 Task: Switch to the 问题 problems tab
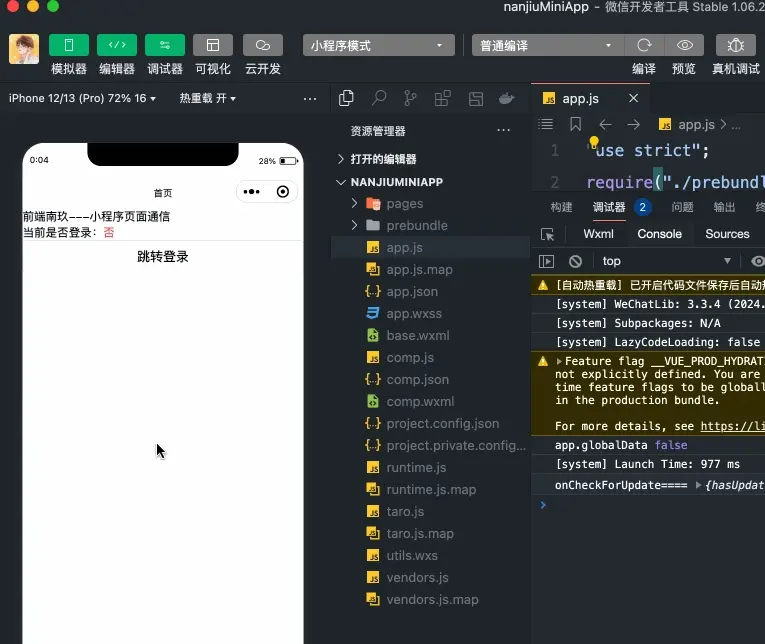[x=682, y=207]
